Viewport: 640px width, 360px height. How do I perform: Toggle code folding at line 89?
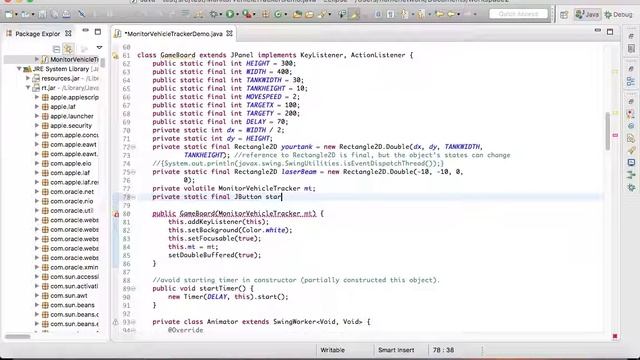click(x=133, y=289)
